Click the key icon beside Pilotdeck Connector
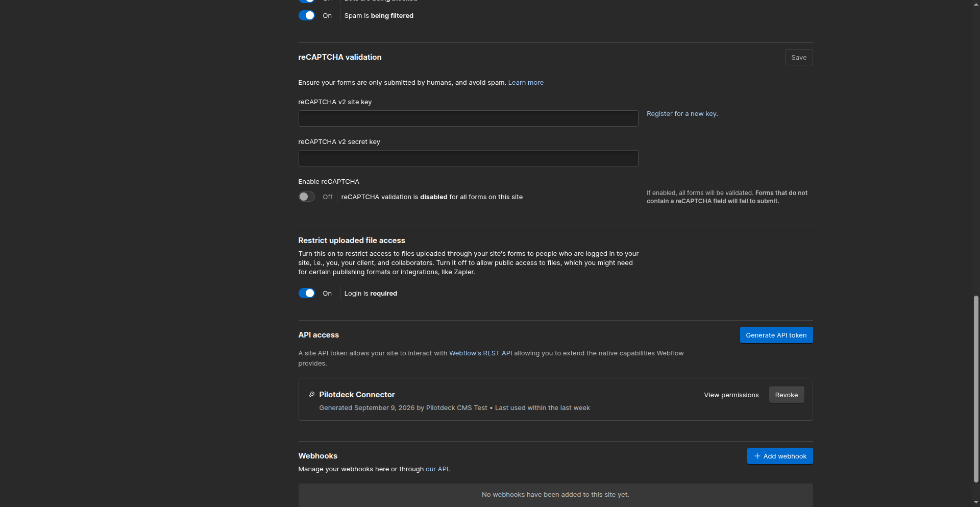980x507 pixels. click(311, 395)
